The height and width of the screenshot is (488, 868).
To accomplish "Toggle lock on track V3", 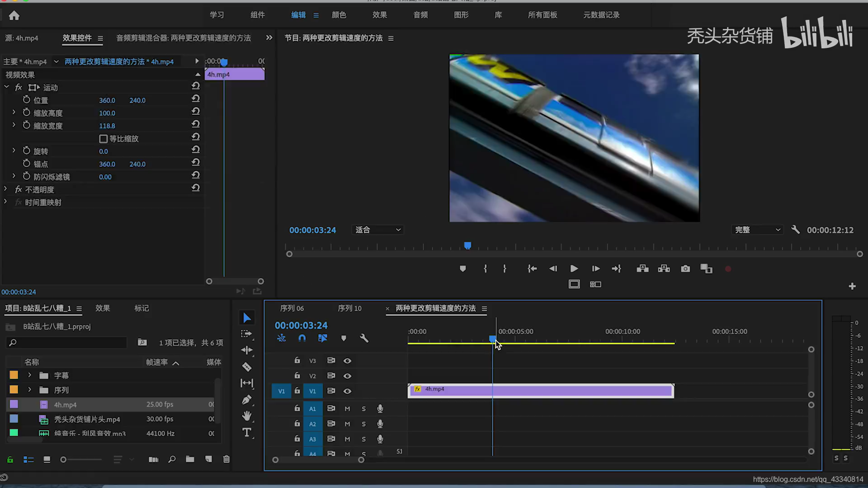I will click(297, 361).
